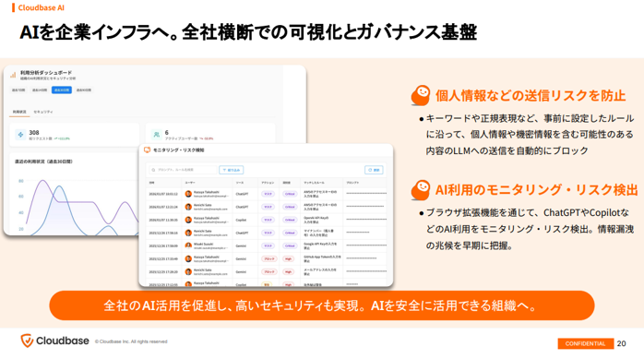Click the chart title 直近の利用状況（過去30日間）

pyautogui.click(x=43, y=162)
